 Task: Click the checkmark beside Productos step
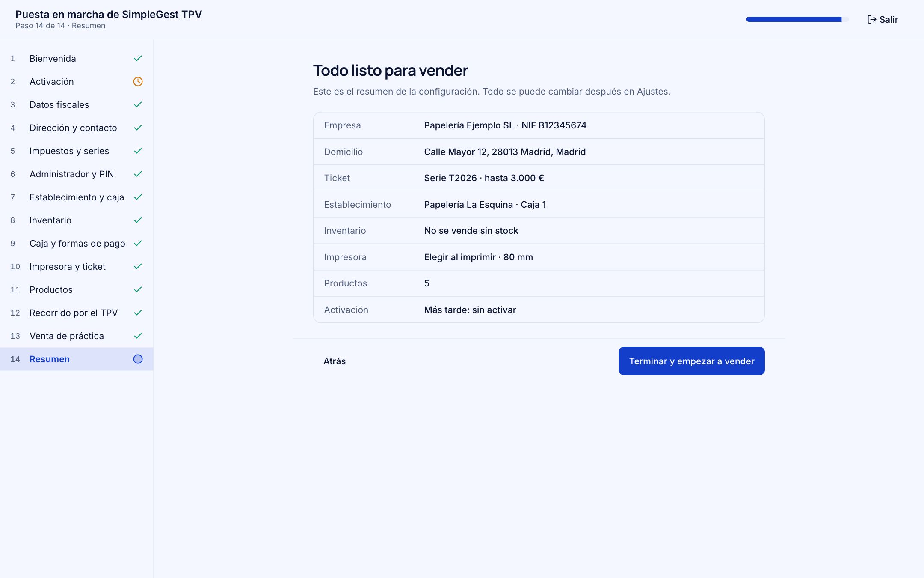(x=138, y=290)
